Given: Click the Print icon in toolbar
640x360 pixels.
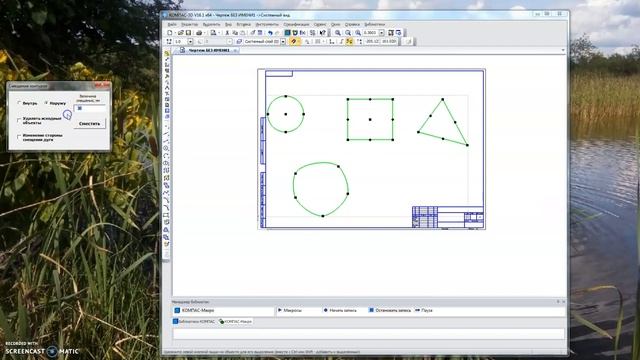Looking at the screenshot, I should click(199, 33).
